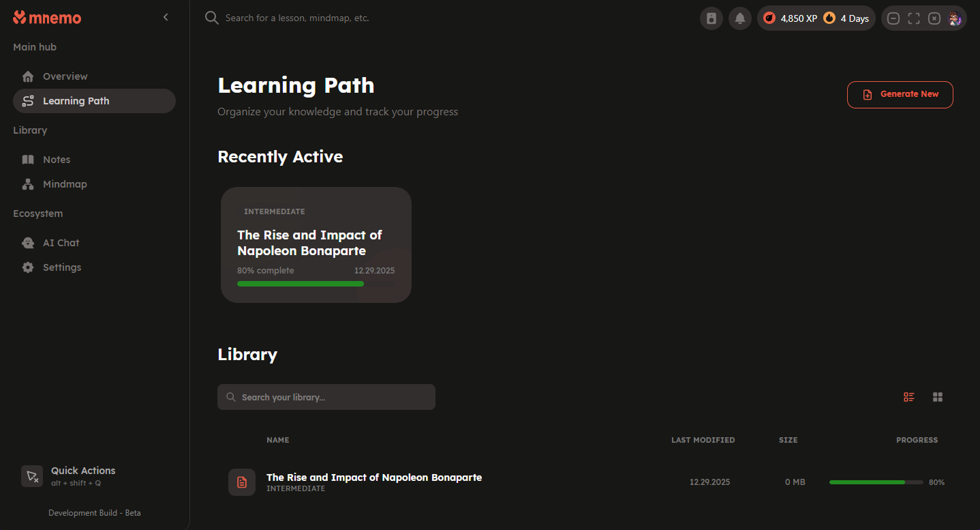
Task: Focus the lesson and mindmap search field
Action: [297, 18]
